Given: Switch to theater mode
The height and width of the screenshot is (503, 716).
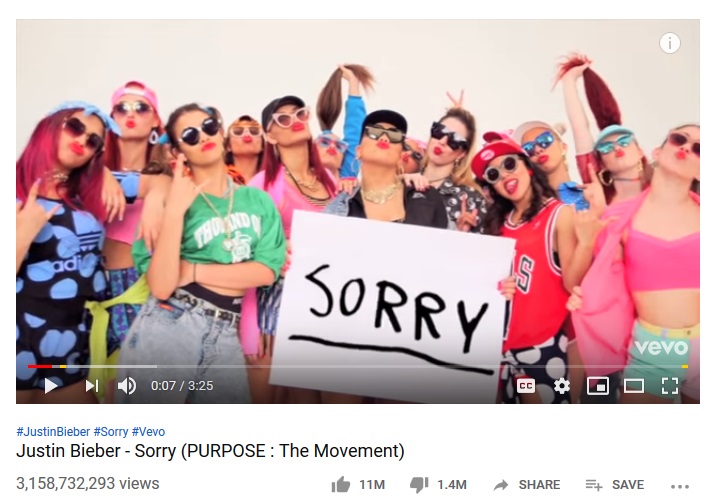Looking at the screenshot, I should pos(634,386).
